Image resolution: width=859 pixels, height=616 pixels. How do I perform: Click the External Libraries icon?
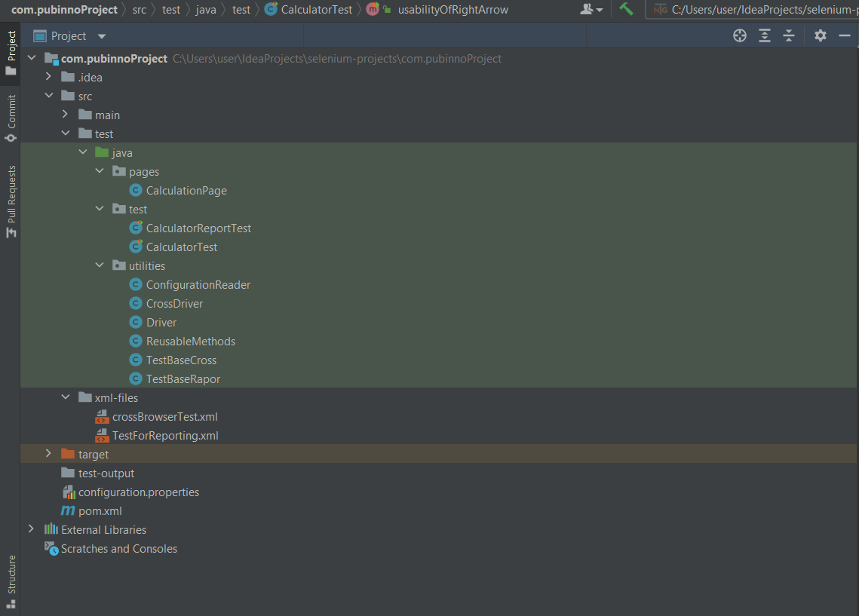click(51, 529)
